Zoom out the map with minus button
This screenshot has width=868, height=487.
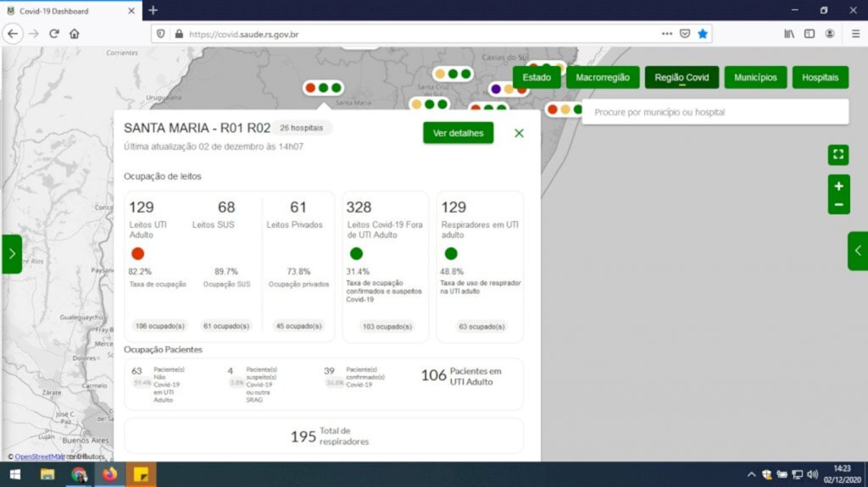838,205
